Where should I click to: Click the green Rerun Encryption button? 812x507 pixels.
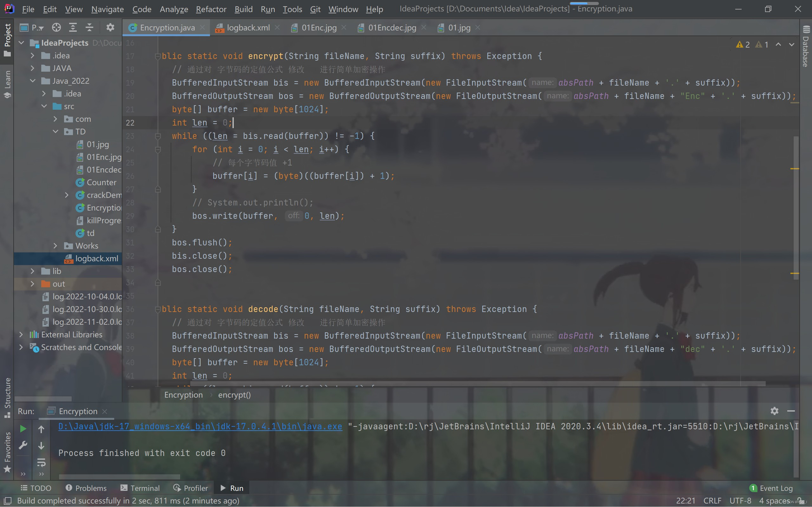point(23,429)
